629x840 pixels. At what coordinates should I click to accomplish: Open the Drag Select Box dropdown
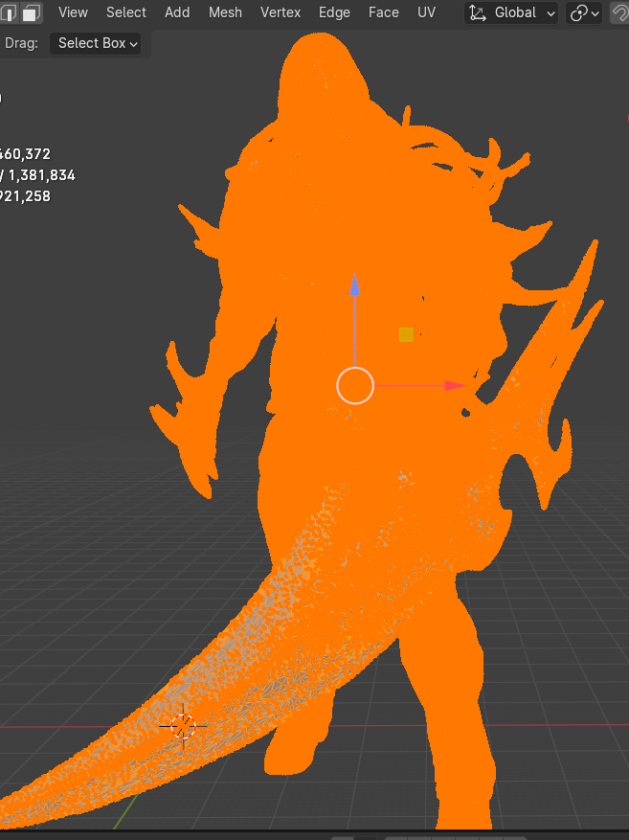pyautogui.click(x=96, y=43)
